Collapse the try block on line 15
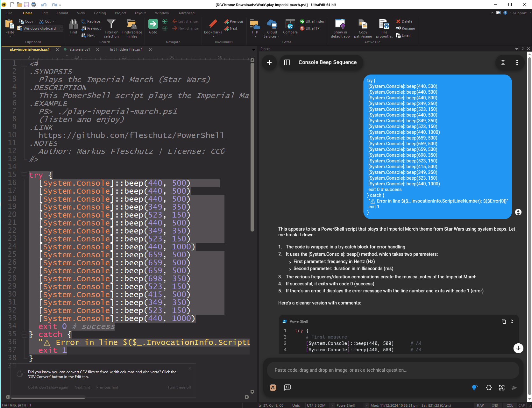Image resolution: width=532 pixels, height=408 pixels. (24, 175)
